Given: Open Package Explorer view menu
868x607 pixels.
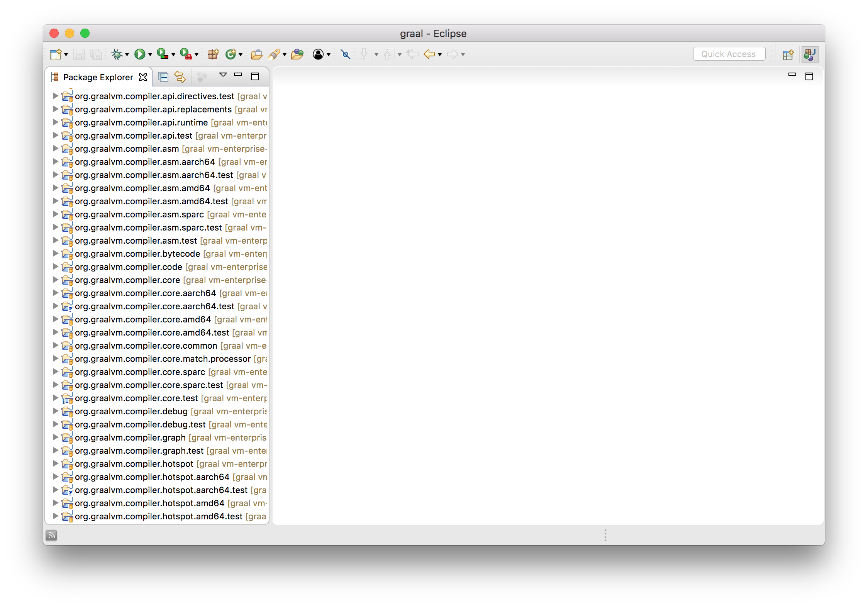Looking at the screenshot, I should click(x=224, y=77).
